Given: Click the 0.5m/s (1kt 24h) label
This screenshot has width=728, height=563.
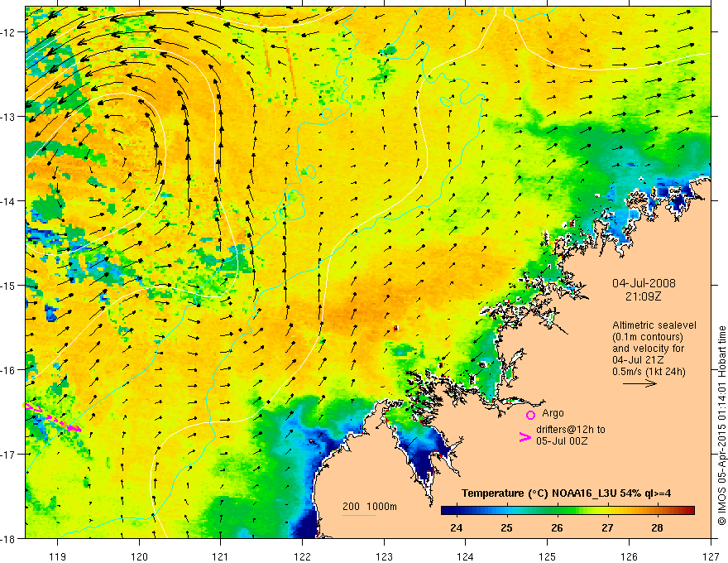Looking at the screenshot, I should [649, 372].
